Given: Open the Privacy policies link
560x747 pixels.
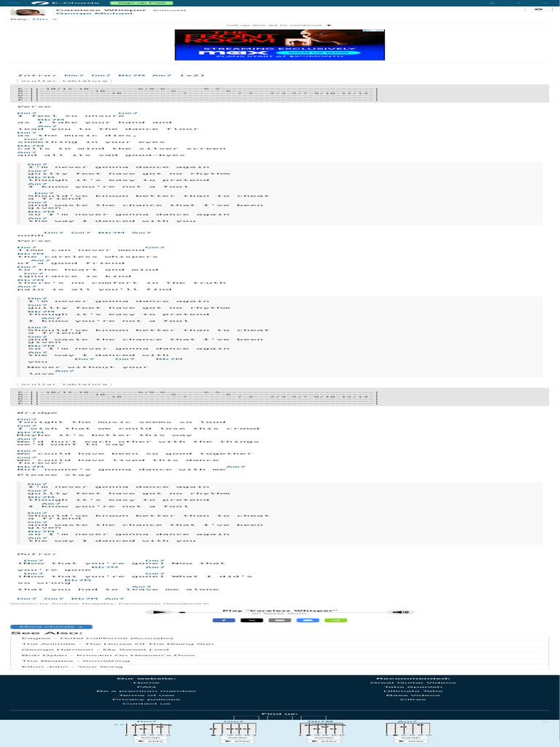Looking at the screenshot, I should click(x=146, y=700).
